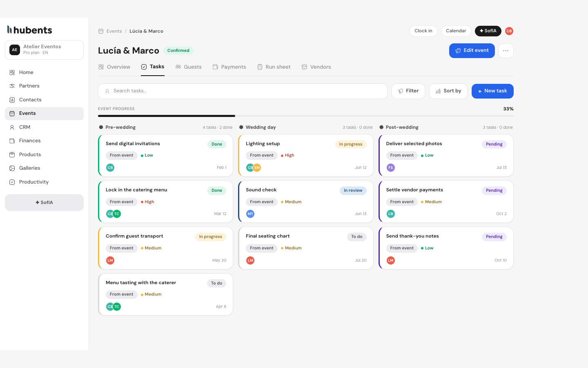Open the CB user avatar menu
This screenshot has width=588, height=368.
509,31
